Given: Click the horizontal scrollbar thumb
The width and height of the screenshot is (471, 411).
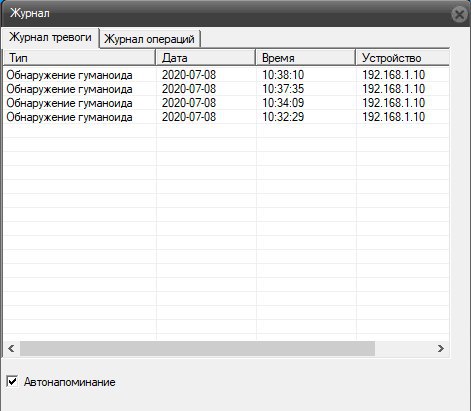Looking at the screenshot, I should pyautogui.click(x=197, y=349).
